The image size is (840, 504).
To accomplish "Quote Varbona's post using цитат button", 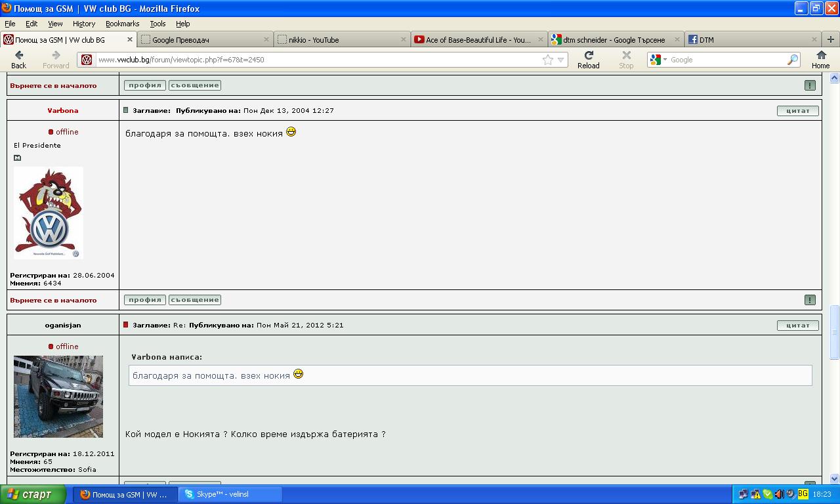I will point(797,110).
